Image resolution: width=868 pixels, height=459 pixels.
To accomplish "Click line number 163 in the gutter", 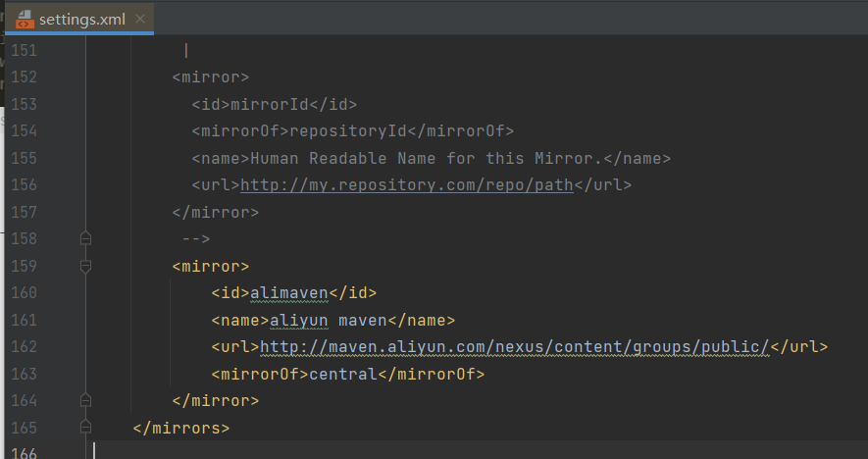I will click(x=24, y=375).
